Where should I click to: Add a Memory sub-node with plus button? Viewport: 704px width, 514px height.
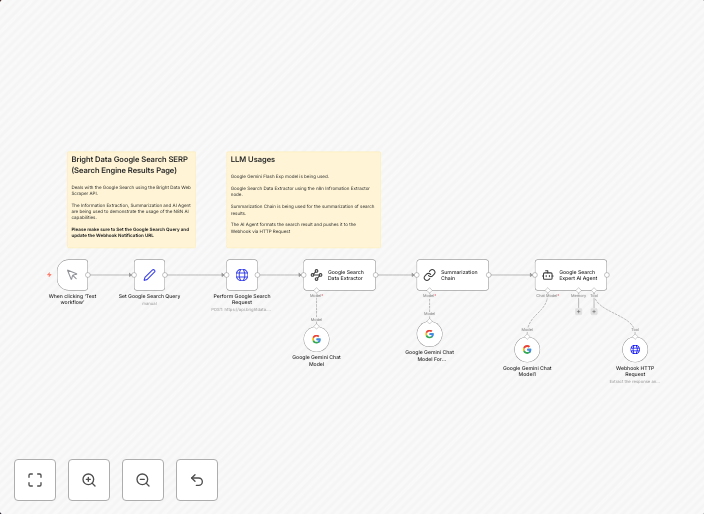tap(578, 312)
